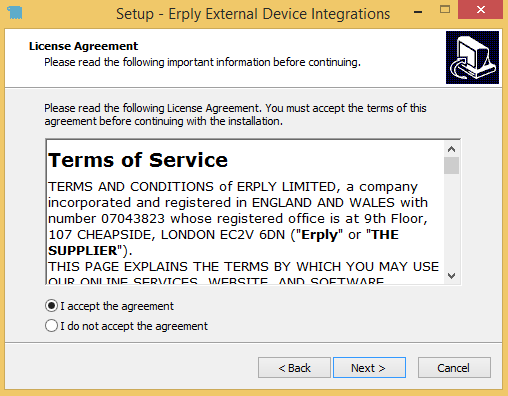
Task: Click the setup app icon in title bar
Action: tap(15, 13)
